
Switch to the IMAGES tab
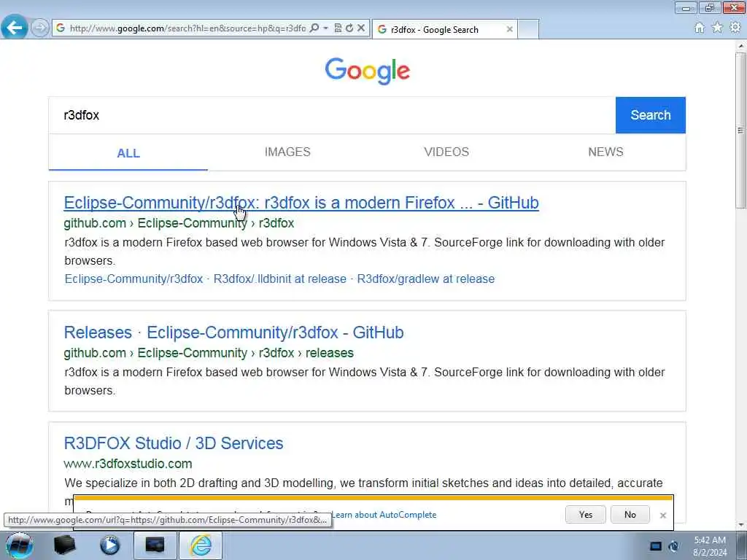click(287, 152)
